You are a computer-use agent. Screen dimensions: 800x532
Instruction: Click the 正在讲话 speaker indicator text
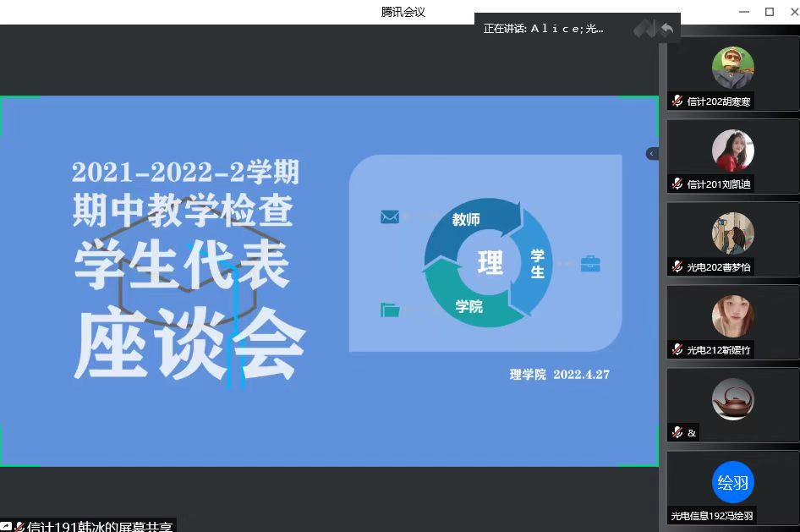pyautogui.click(x=543, y=29)
